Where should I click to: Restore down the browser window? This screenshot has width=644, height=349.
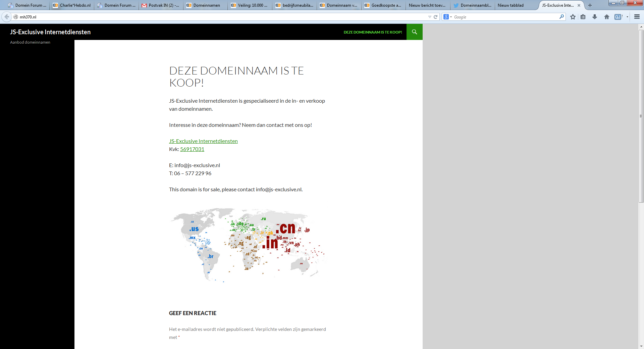[622, 3]
